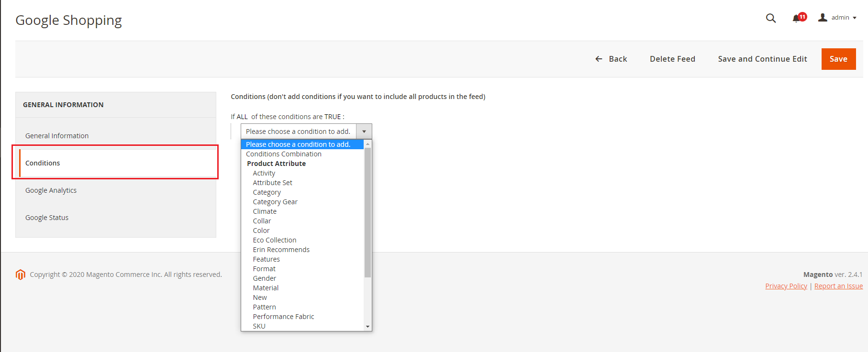Choose the Material option

tap(302, 288)
